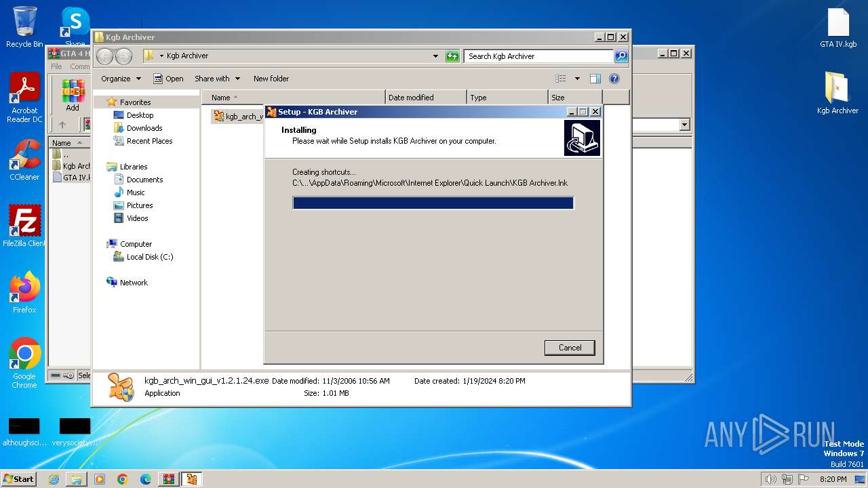The image size is (868, 488).
Task: Select Favorites in navigation pane
Action: (135, 102)
